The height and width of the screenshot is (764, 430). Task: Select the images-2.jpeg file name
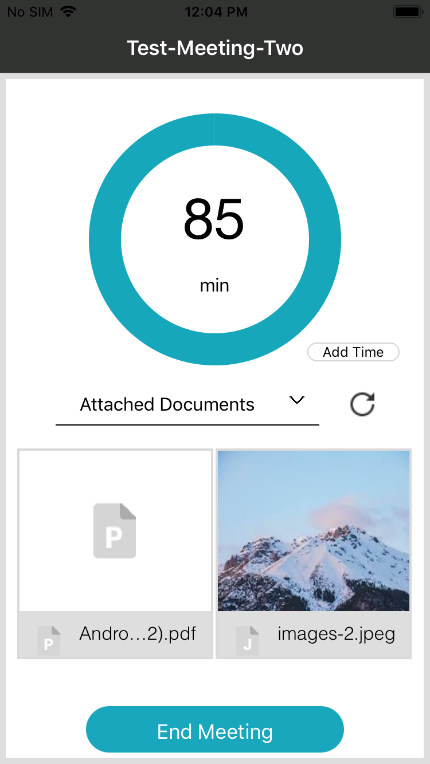click(x=336, y=634)
